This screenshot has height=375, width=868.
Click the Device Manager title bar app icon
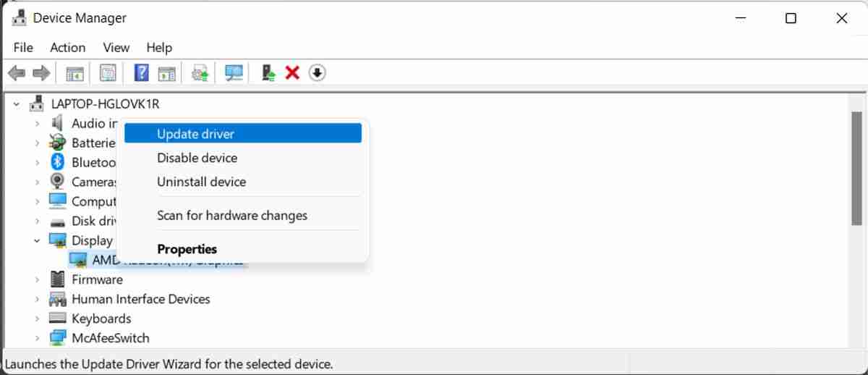(20, 18)
